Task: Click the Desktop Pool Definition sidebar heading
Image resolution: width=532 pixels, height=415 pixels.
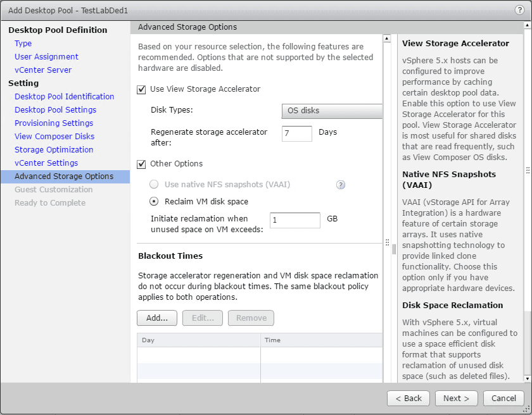Action: [58, 30]
